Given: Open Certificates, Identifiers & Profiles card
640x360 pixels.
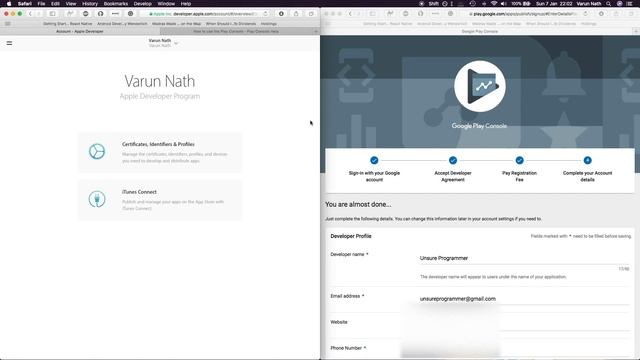Looking at the screenshot, I should pyautogui.click(x=160, y=152).
